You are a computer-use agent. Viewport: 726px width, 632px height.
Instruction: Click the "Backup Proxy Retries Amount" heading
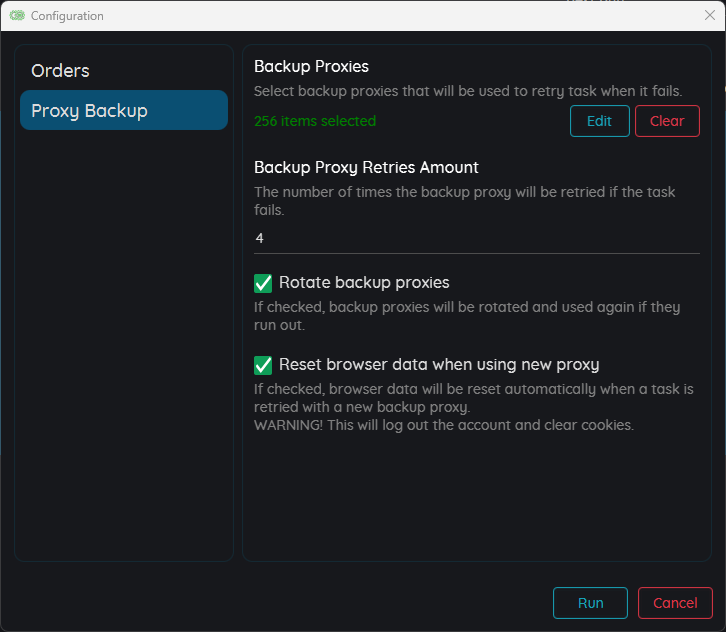(366, 167)
